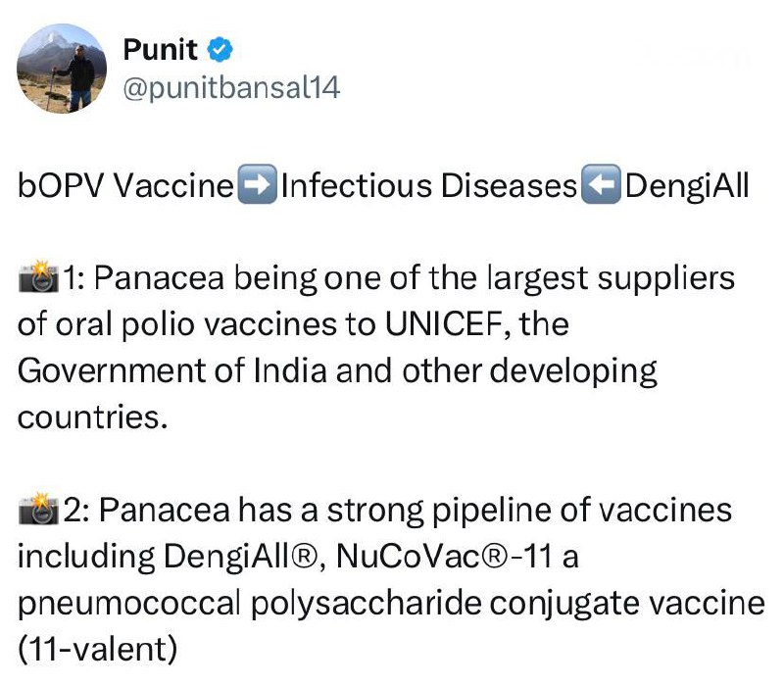784x686 pixels.
Task: Click the text "(11-valent)"
Action: pyautogui.click(x=98, y=647)
